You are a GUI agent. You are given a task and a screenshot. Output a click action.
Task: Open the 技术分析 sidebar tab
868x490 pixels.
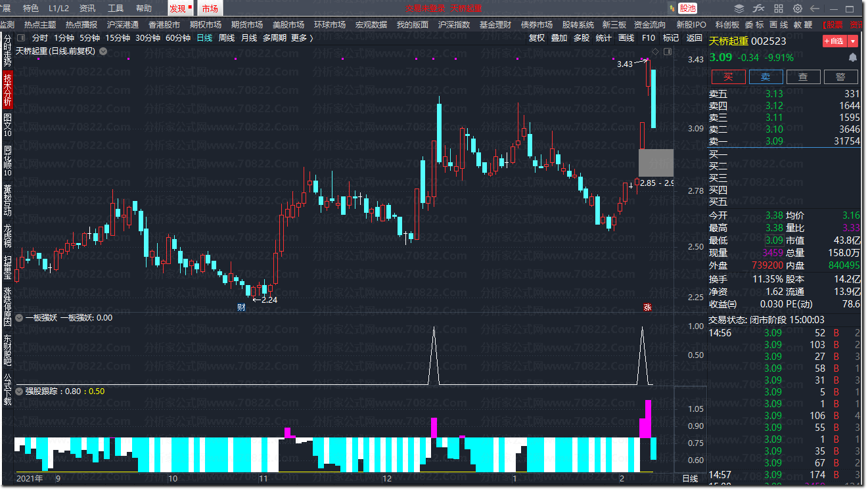[8, 91]
